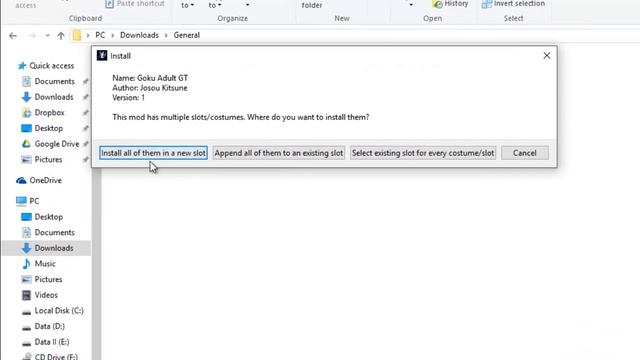Viewport: 640px width, 360px height.
Task: Click Invert selection in the ribbon
Action: coord(513,4)
